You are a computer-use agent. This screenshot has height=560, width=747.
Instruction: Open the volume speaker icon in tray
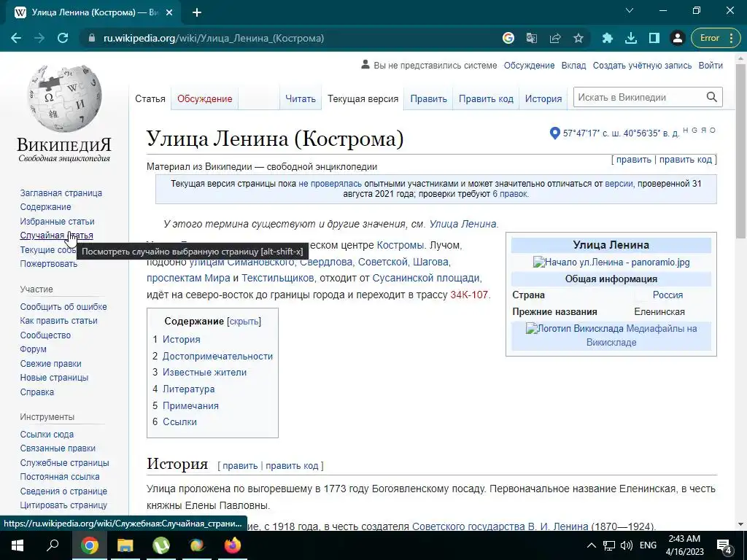[627, 545]
